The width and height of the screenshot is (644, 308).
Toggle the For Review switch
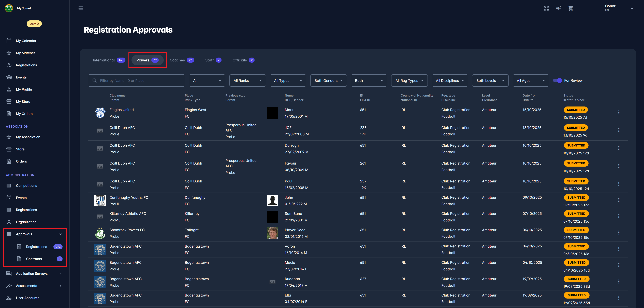[558, 81]
